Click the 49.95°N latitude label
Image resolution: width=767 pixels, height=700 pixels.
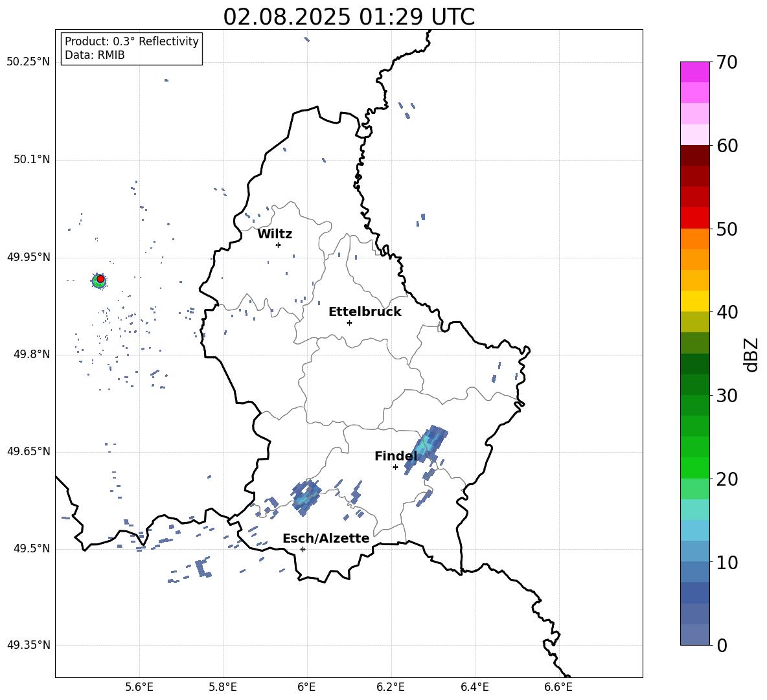point(29,257)
